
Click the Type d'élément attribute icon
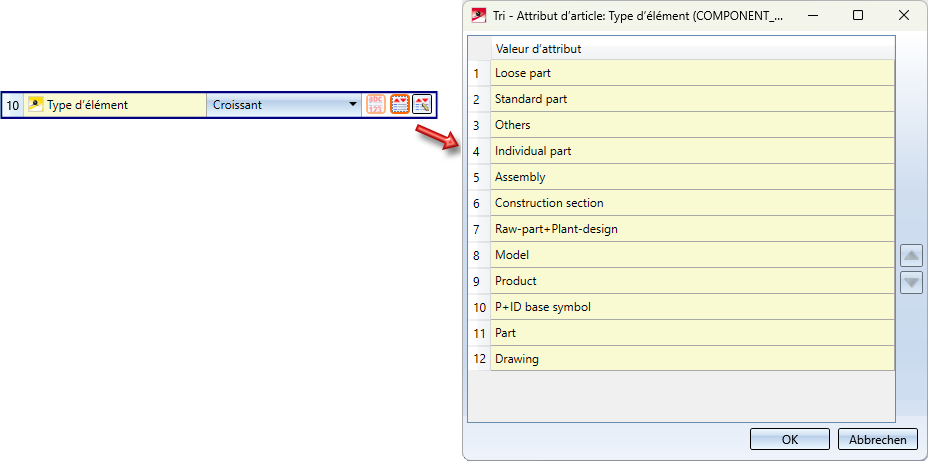click(x=35, y=104)
